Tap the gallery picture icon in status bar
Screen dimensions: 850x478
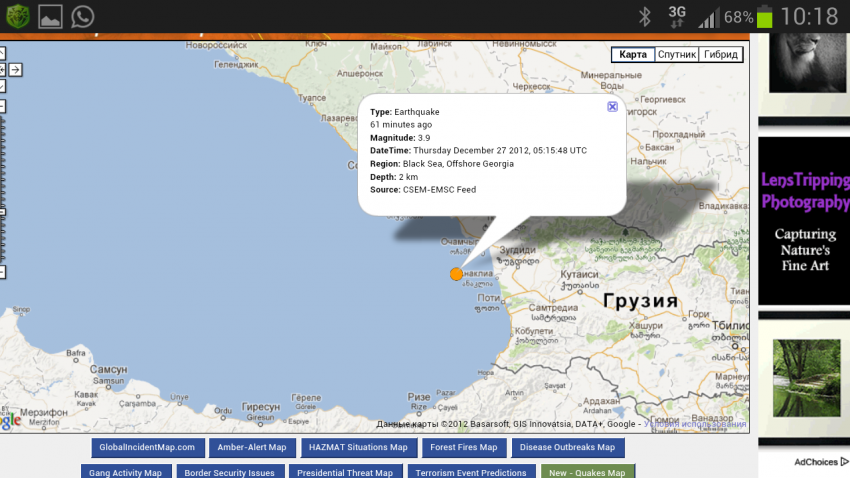[50, 16]
